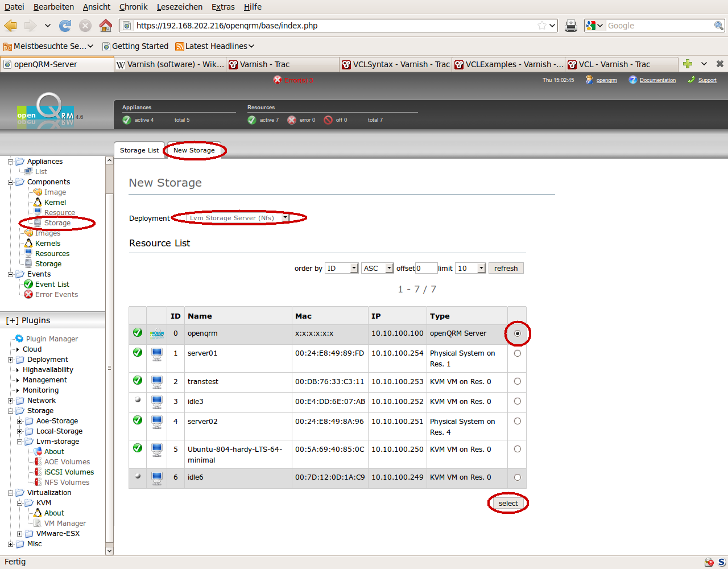
Task: Open the Lesezeichen menu
Action: pos(180,7)
